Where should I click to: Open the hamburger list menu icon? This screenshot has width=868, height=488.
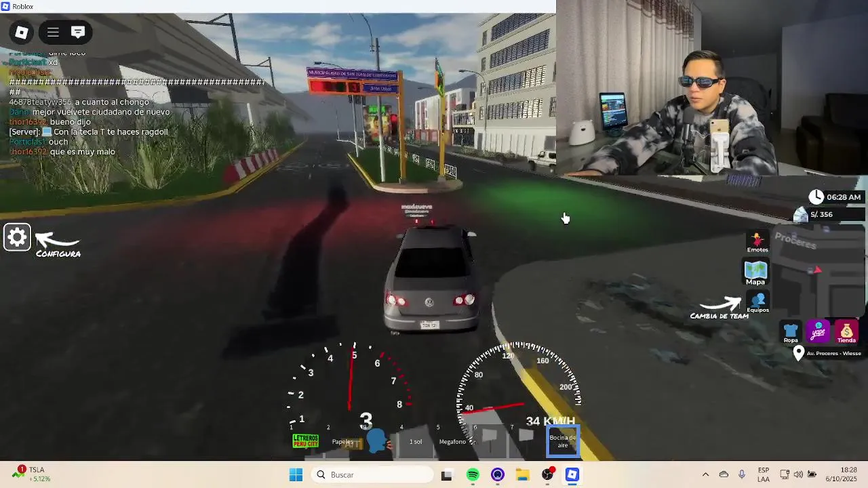[x=53, y=32]
